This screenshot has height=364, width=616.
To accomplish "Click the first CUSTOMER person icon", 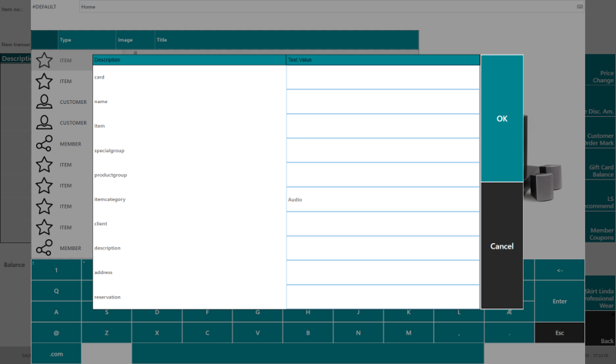I will 45,102.
